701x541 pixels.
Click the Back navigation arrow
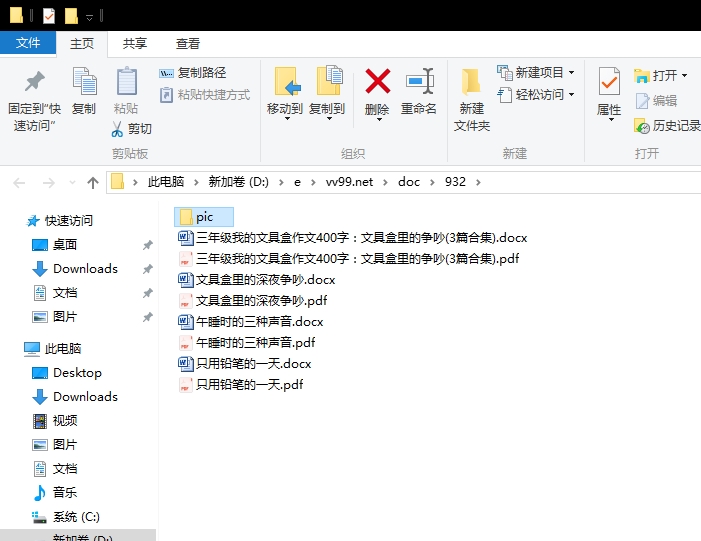(x=19, y=182)
